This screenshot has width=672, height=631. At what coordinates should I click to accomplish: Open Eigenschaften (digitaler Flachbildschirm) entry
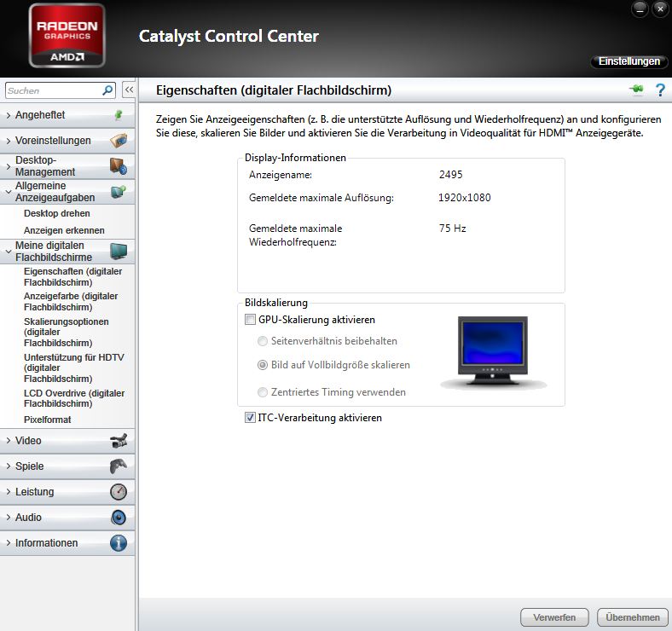pos(72,277)
